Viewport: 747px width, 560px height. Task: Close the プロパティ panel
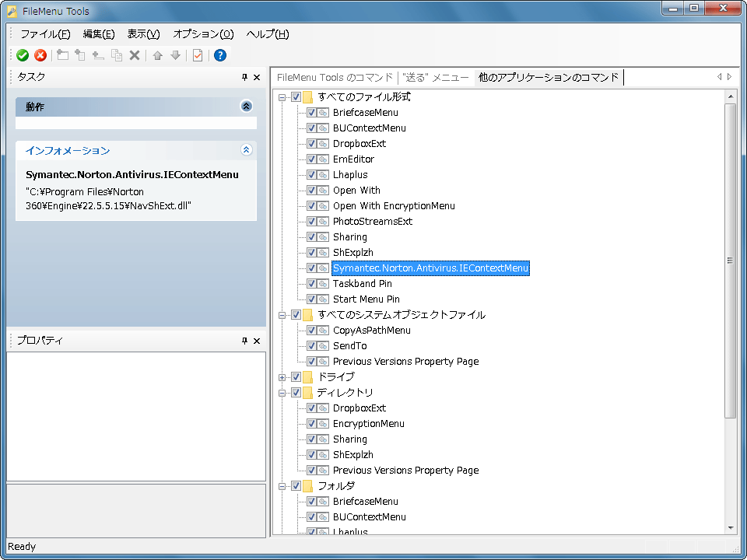[x=257, y=341]
